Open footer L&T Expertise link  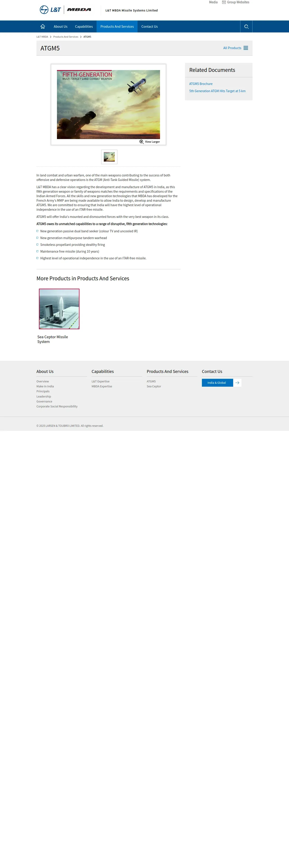(x=101, y=381)
